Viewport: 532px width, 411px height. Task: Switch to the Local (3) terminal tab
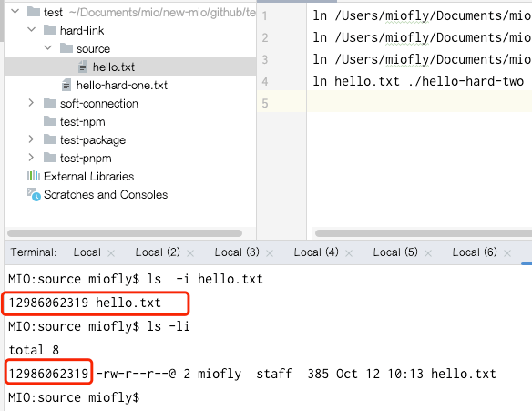coord(237,252)
